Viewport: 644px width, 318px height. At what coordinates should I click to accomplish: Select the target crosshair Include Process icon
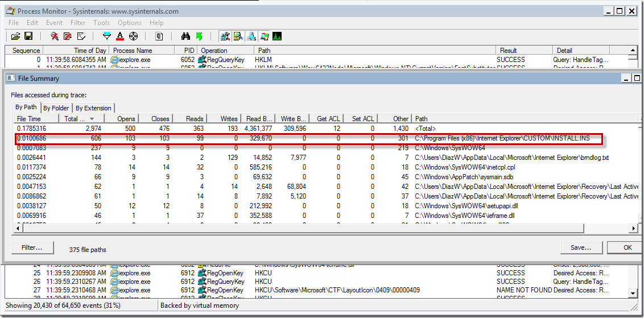click(x=134, y=36)
